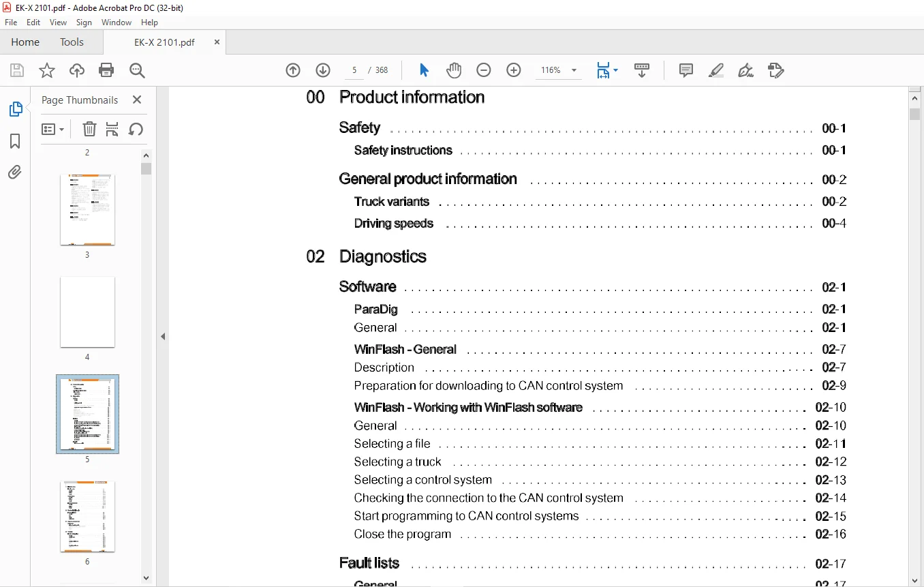Image resolution: width=924 pixels, height=587 pixels.
Task: Go to the previous page with the up arrow
Action: point(293,70)
